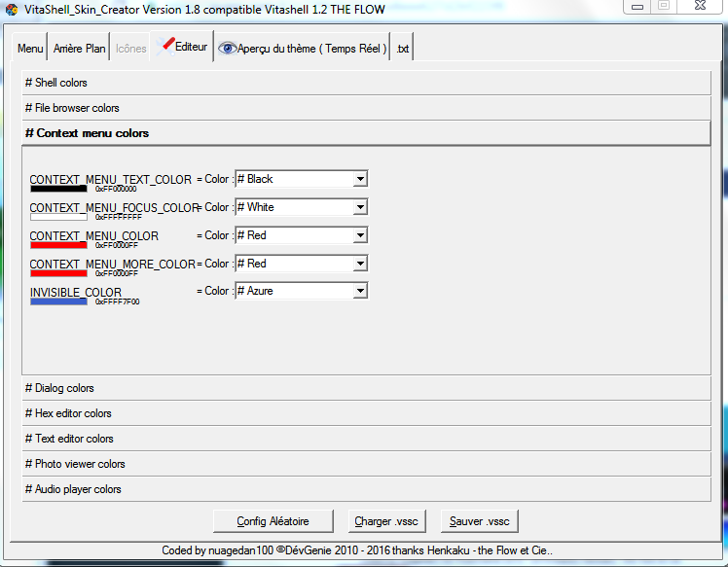Expand the Hex editor colors section
The image size is (728, 567).
[x=366, y=413]
